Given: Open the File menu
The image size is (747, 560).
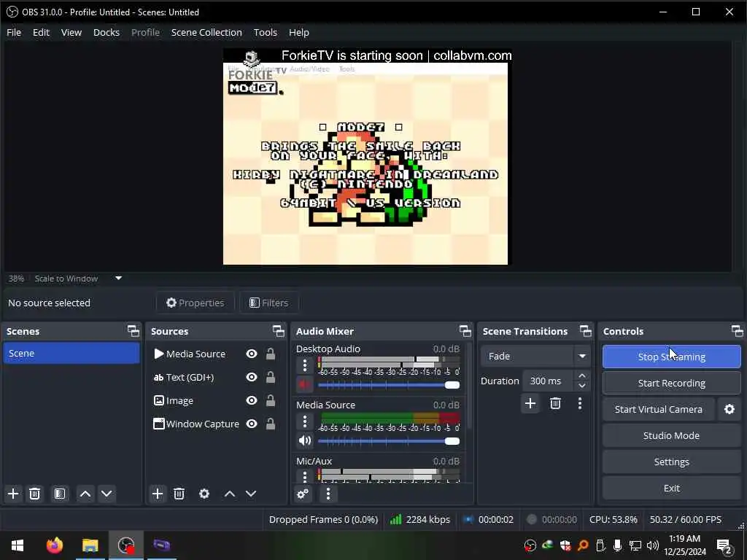Looking at the screenshot, I should pyautogui.click(x=14, y=32).
